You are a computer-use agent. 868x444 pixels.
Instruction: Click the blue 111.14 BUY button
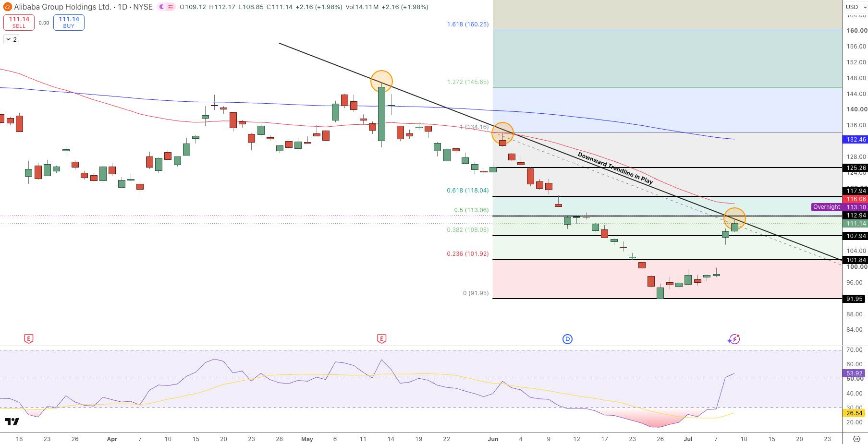[69, 22]
